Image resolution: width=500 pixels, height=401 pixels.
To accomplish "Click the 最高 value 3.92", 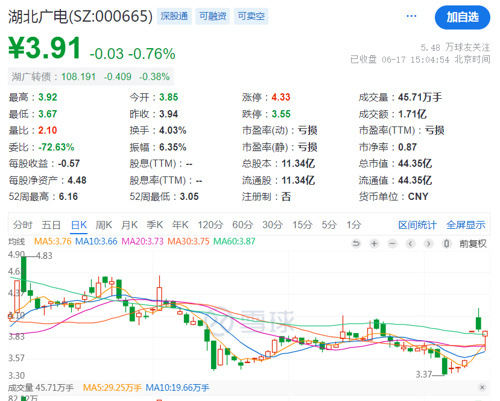I will 48,97.
